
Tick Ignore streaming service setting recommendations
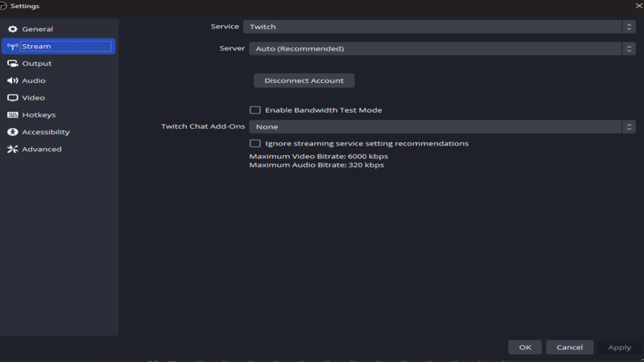255,143
